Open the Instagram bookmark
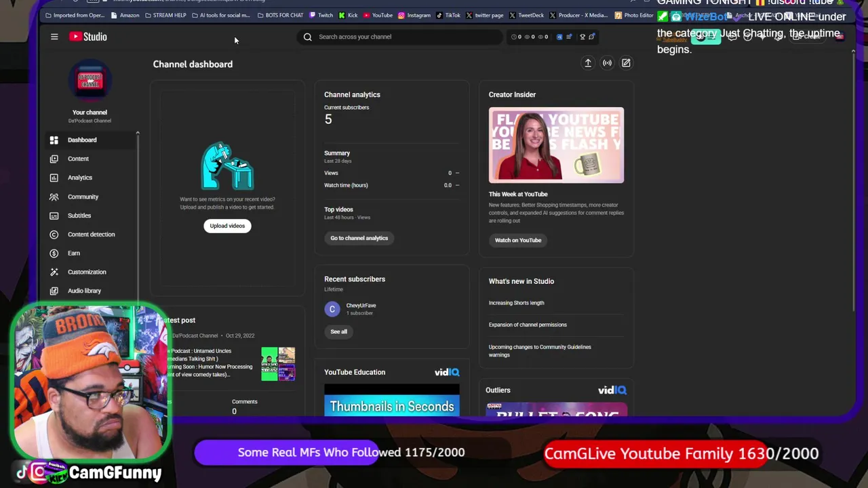Image resolution: width=868 pixels, height=488 pixels. tap(414, 15)
